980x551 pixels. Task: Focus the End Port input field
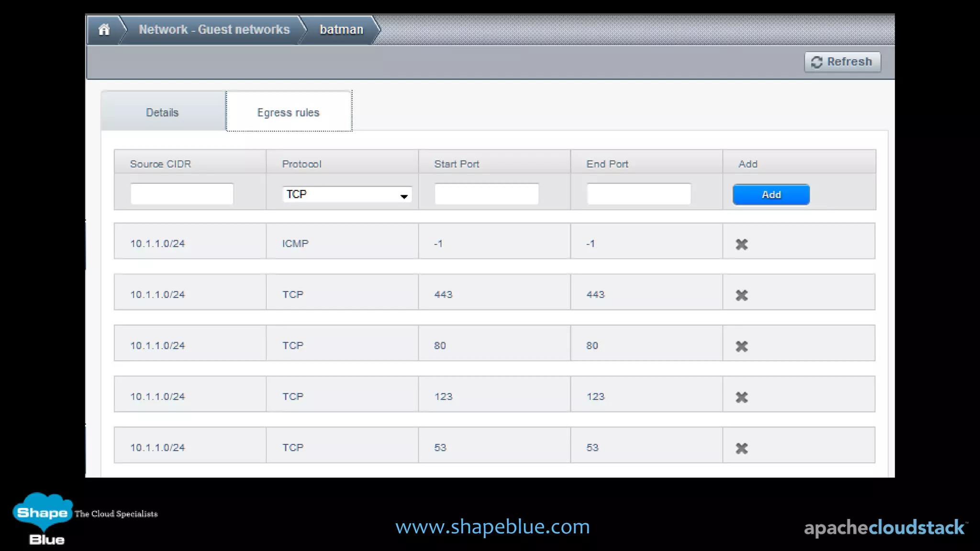(x=638, y=194)
